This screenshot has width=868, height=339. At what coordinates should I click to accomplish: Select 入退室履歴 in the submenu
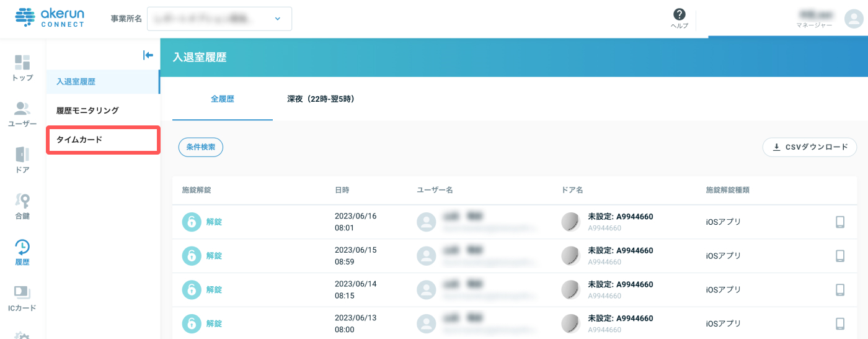[102, 81]
